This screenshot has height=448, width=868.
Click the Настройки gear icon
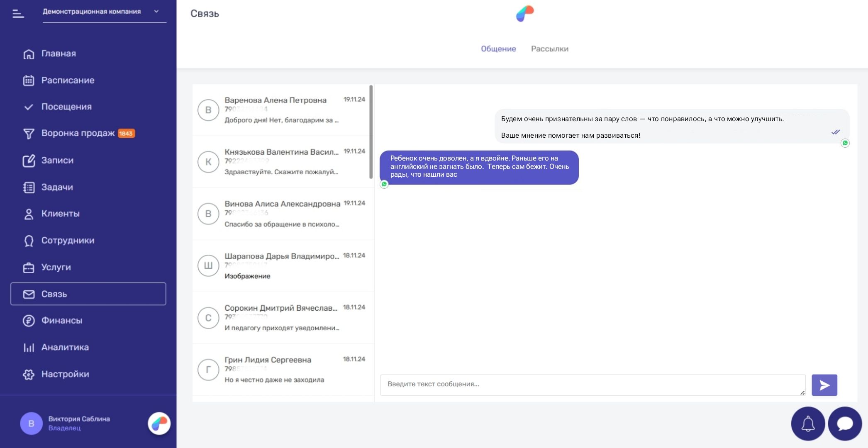pos(29,374)
